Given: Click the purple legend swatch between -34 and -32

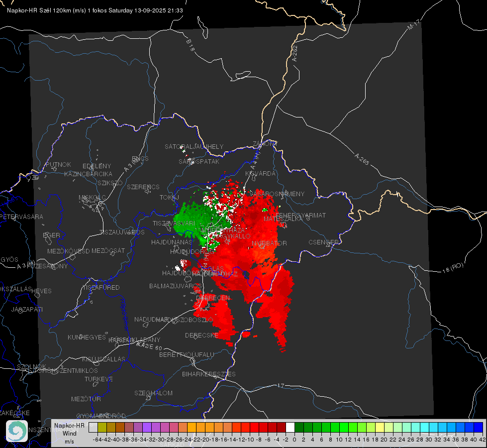Looking at the screenshot, I should click(147, 427).
